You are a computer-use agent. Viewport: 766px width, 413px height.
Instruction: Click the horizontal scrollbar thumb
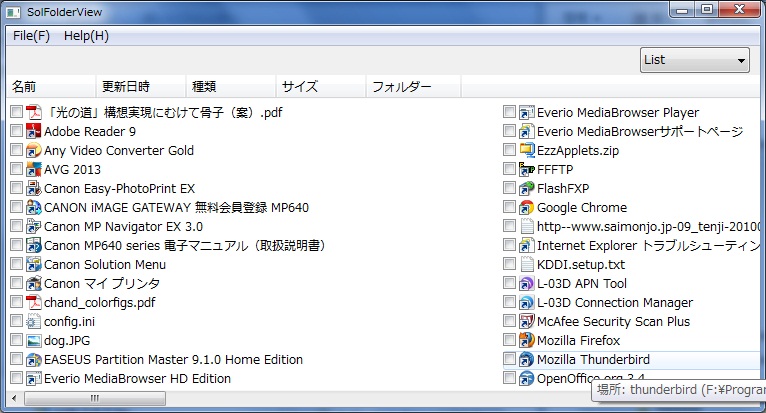(95, 398)
